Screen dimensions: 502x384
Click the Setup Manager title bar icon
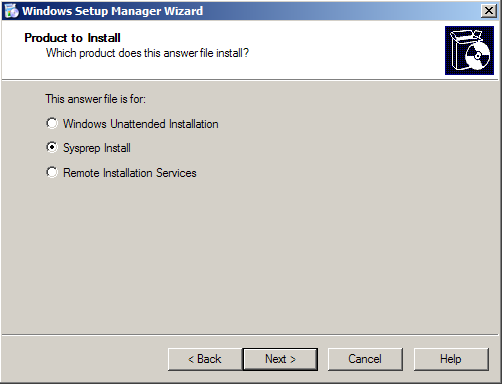pyautogui.click(x=12, y=11)
